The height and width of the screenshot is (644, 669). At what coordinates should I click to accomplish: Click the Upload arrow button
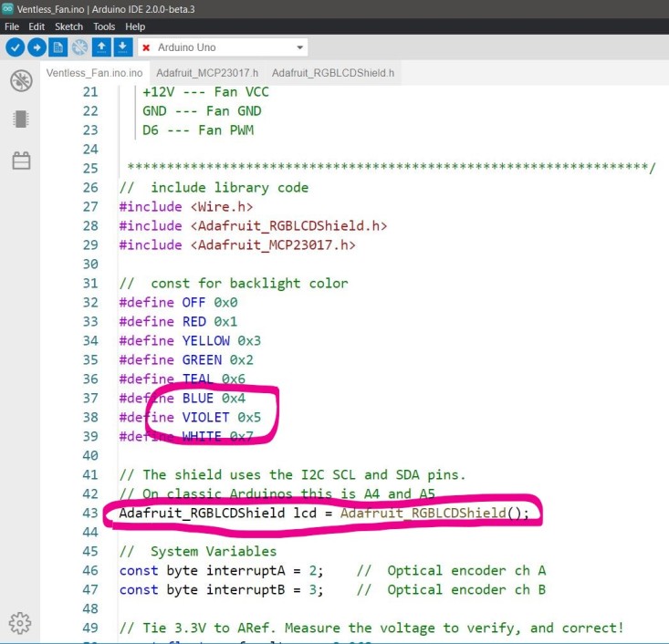pos(37,47)
